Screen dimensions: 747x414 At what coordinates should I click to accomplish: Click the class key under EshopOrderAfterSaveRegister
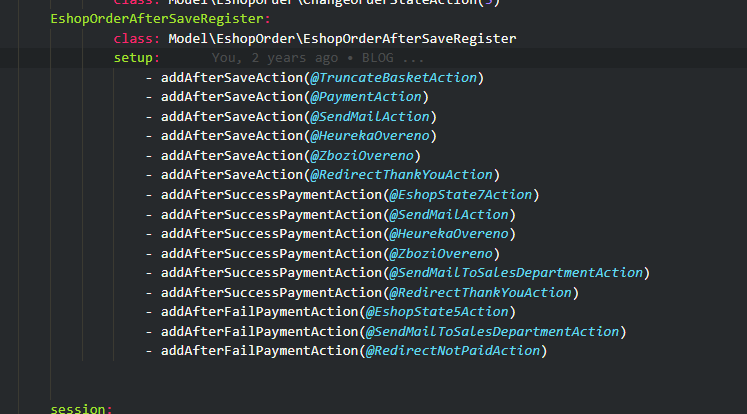pos(133,39)
